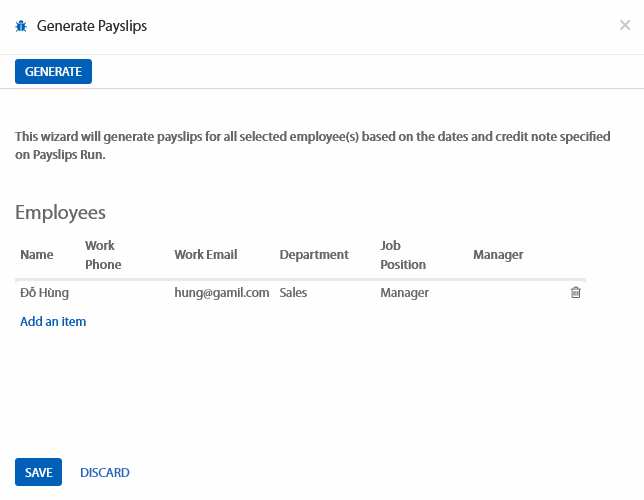Click the SAVE button
The height and width of the screenshot is (500, 644).
coord(38,472)
